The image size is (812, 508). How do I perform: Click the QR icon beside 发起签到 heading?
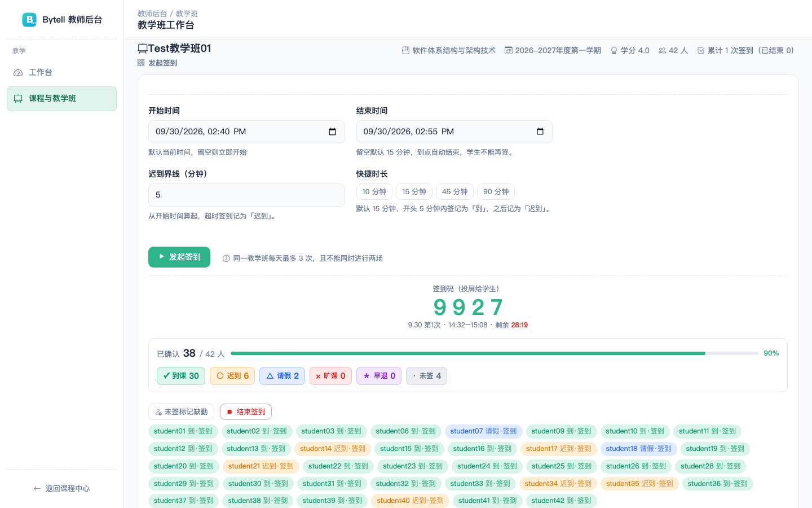(x=141, y=63)
